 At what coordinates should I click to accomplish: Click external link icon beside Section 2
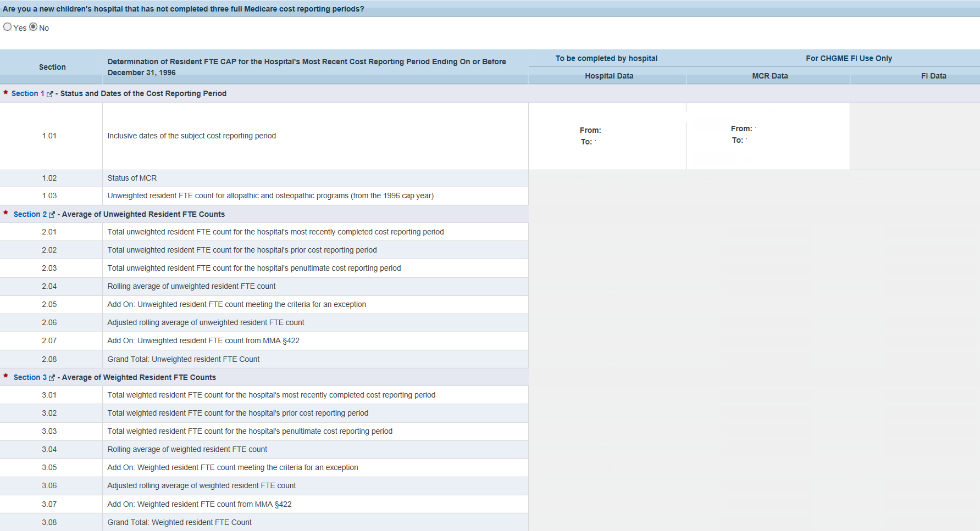pyautogui.click(x=52, y=215)
